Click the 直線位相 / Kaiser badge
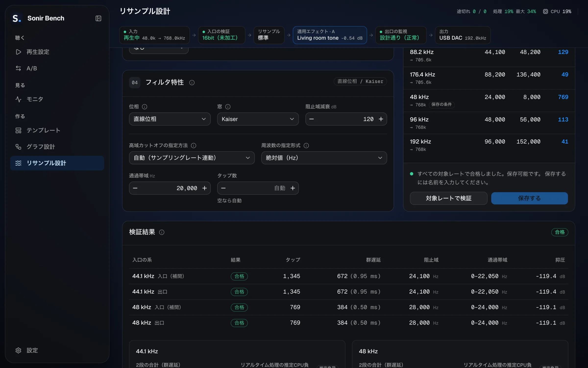This screenshot has height=368, width=588. tap(360, 81)
